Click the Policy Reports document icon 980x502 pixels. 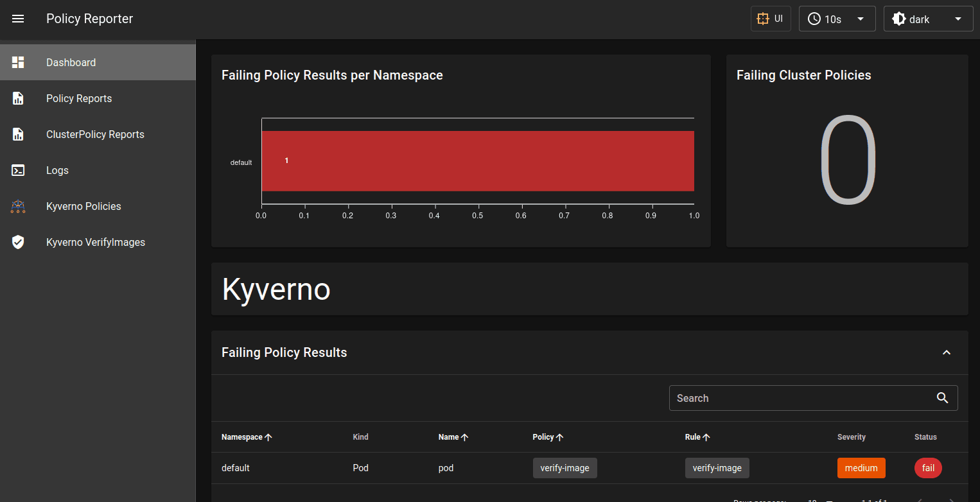click(x=17, y=98)
